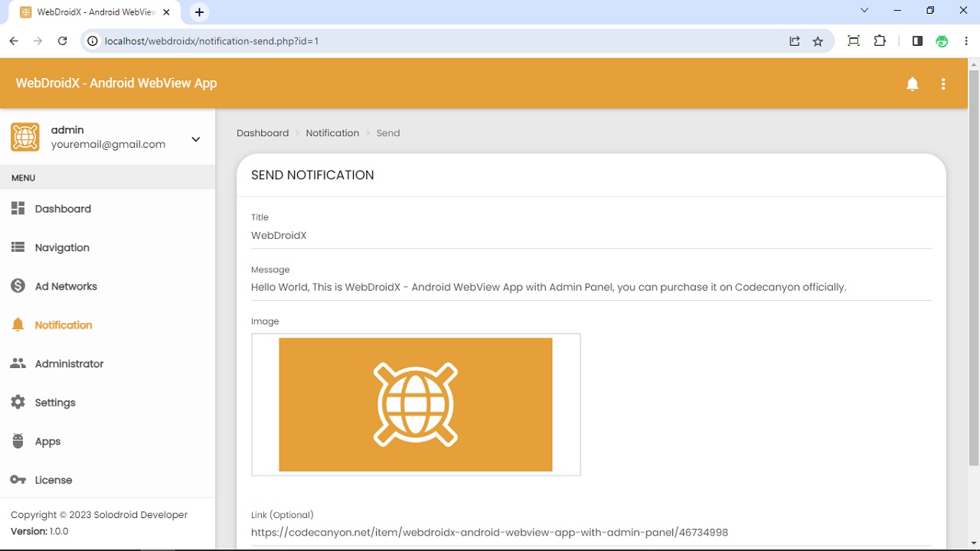Click the youremail@gmail.com text
Viewport: 980px width, 551px height.
(108, 145)
